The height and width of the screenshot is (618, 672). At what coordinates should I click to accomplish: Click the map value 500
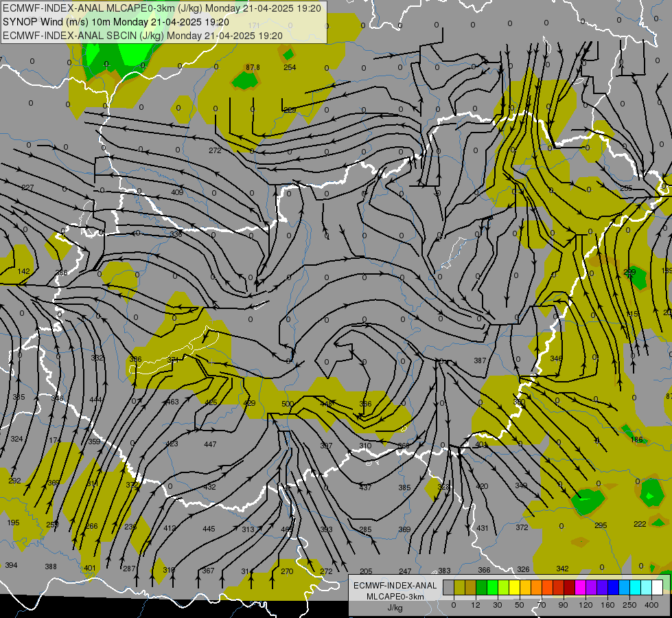pyautogui.click(x=288, y=404)
